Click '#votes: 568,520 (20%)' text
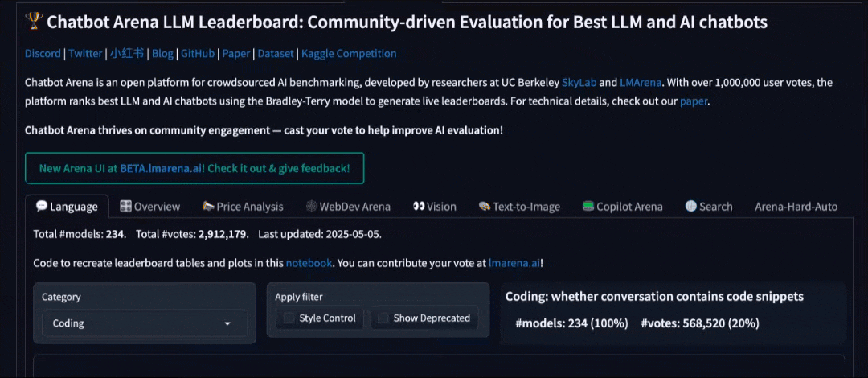Viewport: 868px width, 378px height. click(x=700, y=323)
